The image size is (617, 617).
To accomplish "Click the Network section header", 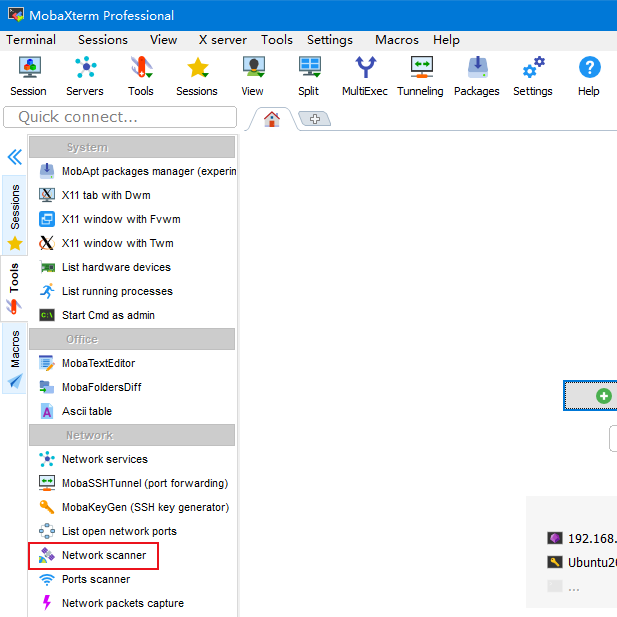I will 132,435.
